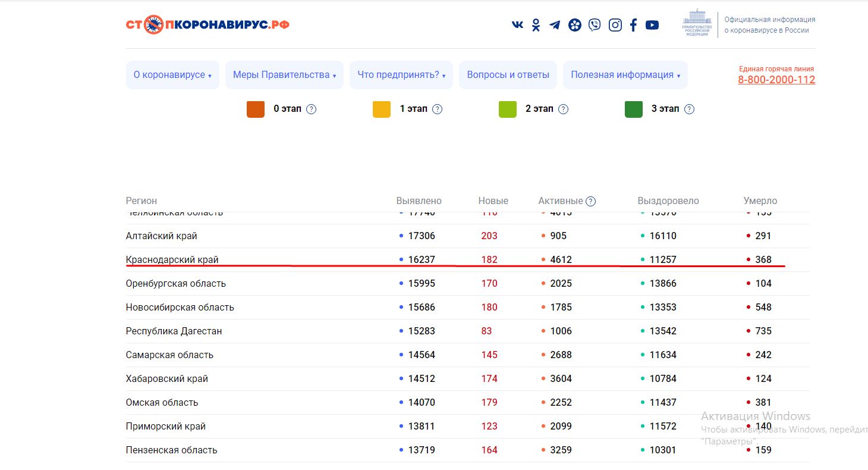Click the hotline number 8-800-2000-112
The height and width of the screenshot is (470, 868).
776,80
